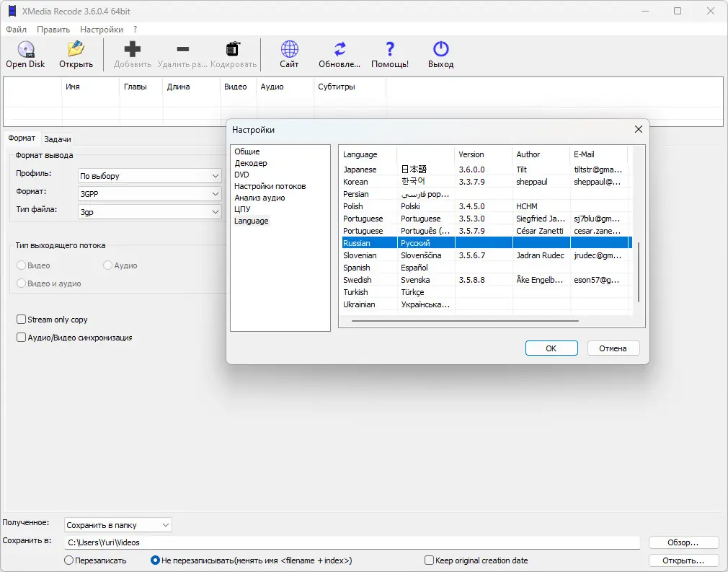Click the Обновление refresh arrows icon
728x572 pixels.
[x=340, y=49]
